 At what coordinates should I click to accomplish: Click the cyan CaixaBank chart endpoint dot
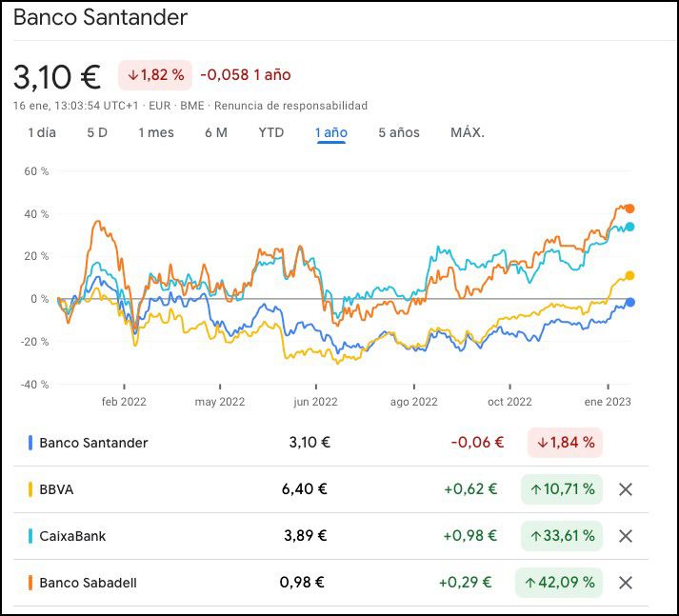click(x=629, y=227)
